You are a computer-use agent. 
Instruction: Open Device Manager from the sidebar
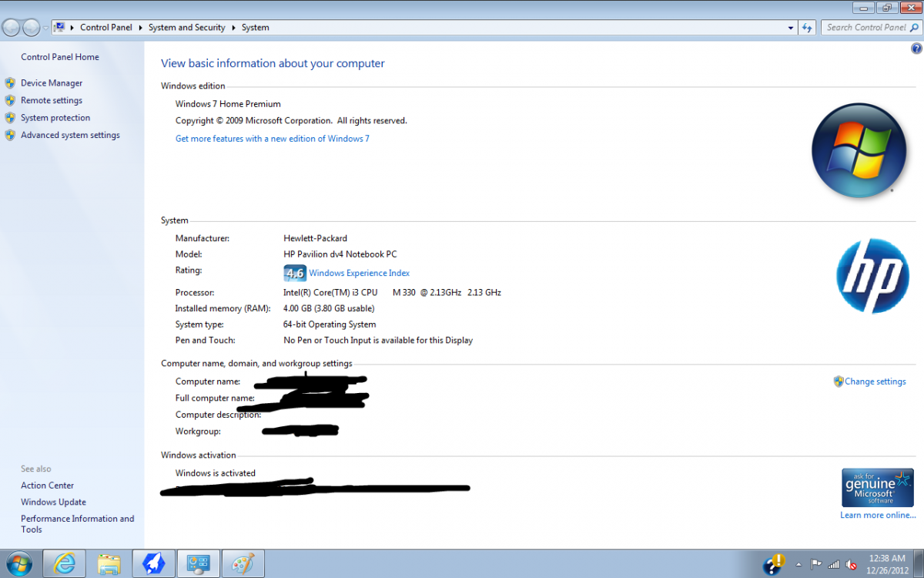[x=52, y=83]
